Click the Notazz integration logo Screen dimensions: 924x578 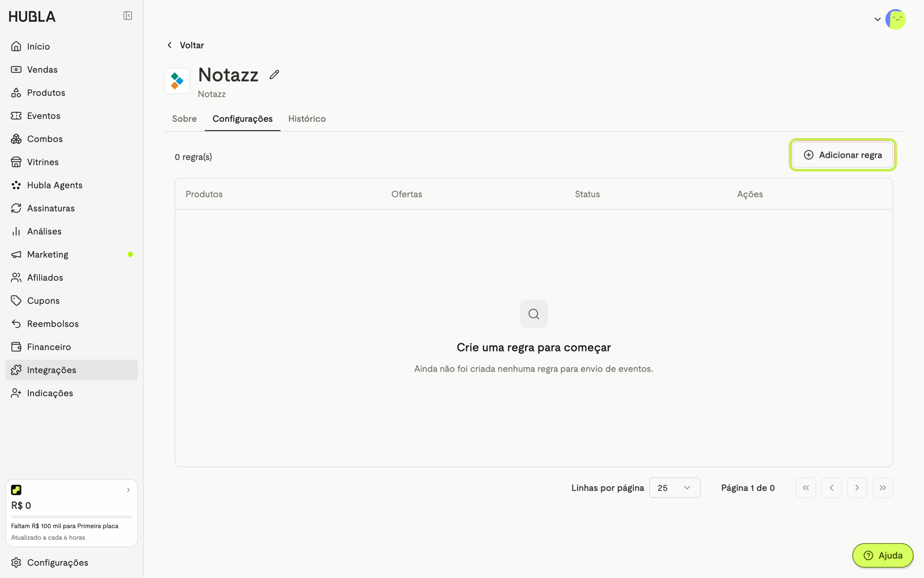(x=177, y=81)
